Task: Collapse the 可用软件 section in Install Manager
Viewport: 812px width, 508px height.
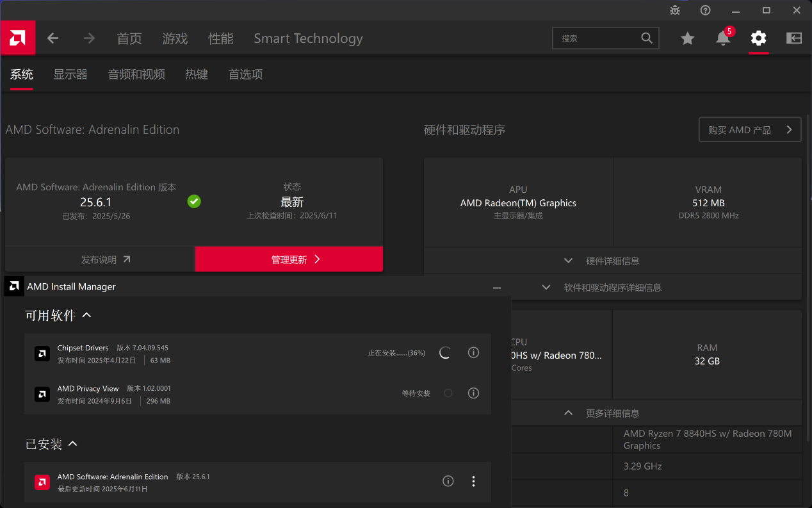Action: (x=86, y=315)
